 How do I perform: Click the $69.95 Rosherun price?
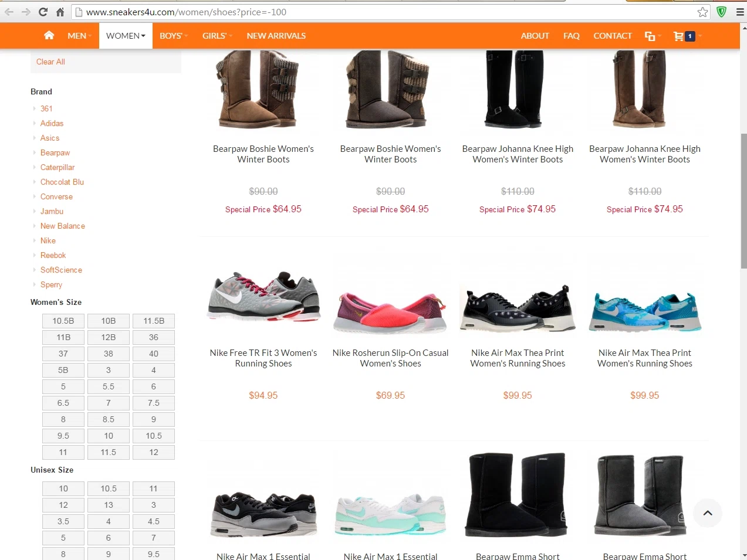pyautogui.click(x=390, y=395)
